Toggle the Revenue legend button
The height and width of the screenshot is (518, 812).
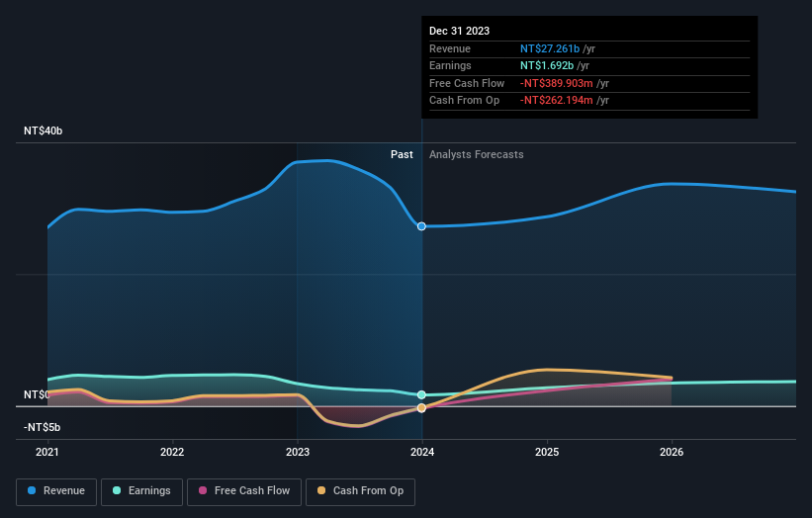point(56,491)
